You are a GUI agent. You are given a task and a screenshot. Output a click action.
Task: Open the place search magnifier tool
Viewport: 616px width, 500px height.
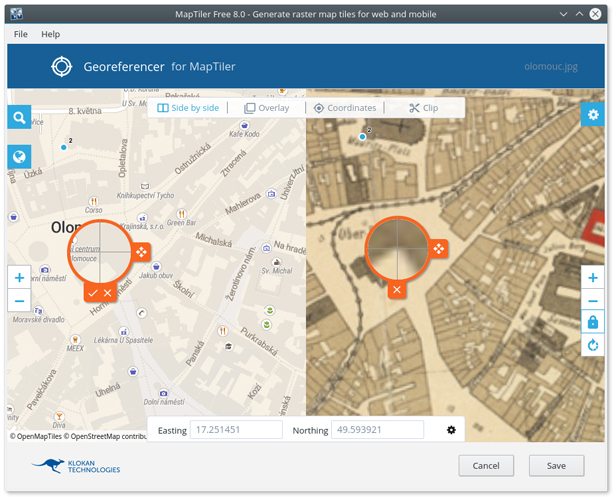(x=19, y=117)
